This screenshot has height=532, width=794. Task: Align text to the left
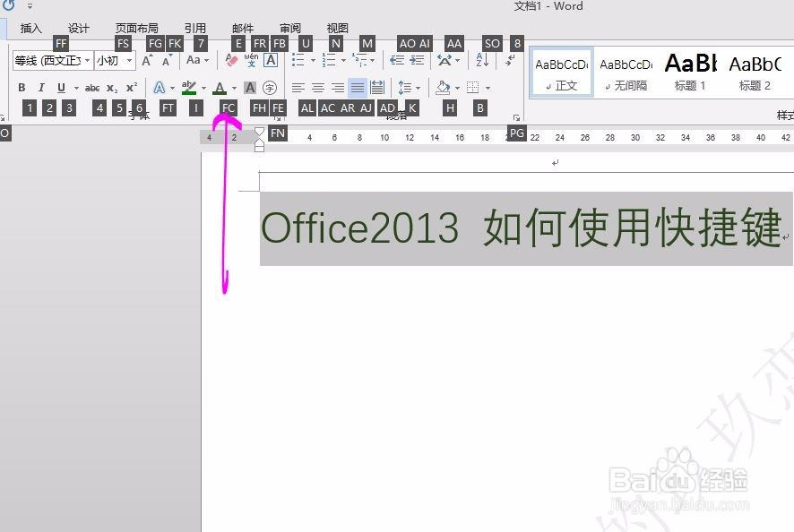(298, 88)
